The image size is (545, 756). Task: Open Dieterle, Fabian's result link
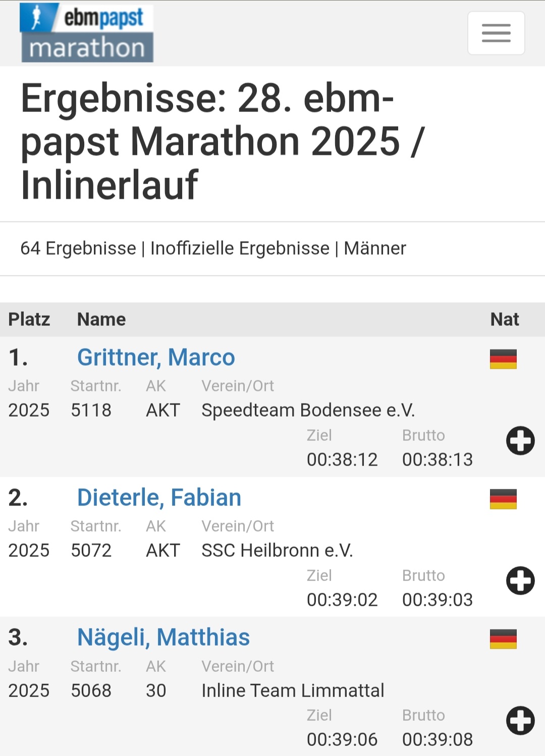click(x=159, y=498)
